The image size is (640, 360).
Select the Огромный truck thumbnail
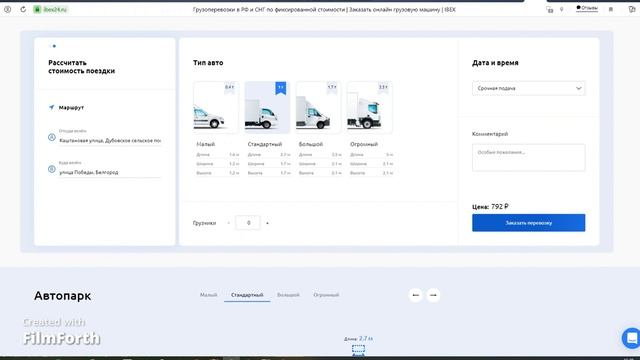(369, 107)
